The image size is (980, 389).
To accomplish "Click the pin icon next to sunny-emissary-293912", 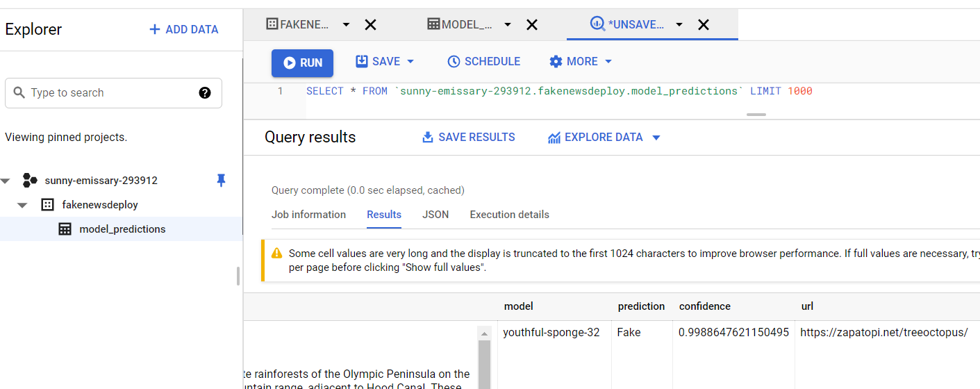I will [222, 181].
